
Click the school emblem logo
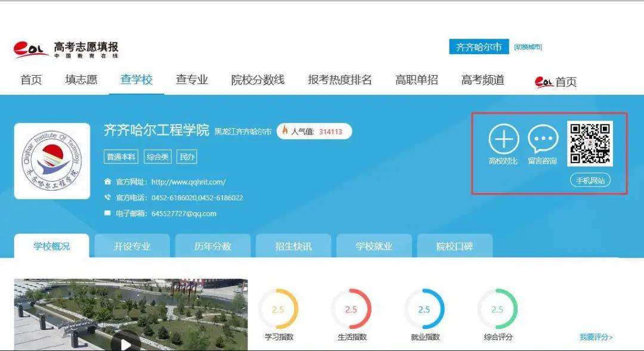point(52,161)
